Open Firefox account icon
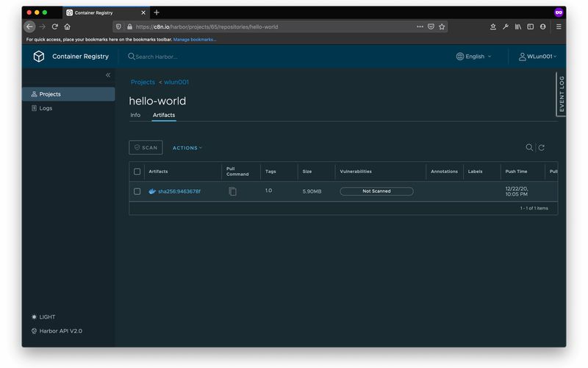588x368 pixels. [x=542, y=26]
